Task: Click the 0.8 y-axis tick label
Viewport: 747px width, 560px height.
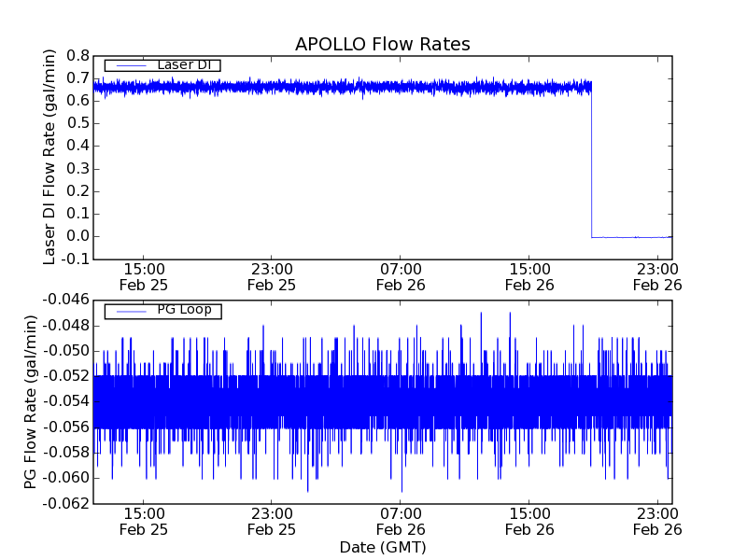Action: click(x=78, y=56)
